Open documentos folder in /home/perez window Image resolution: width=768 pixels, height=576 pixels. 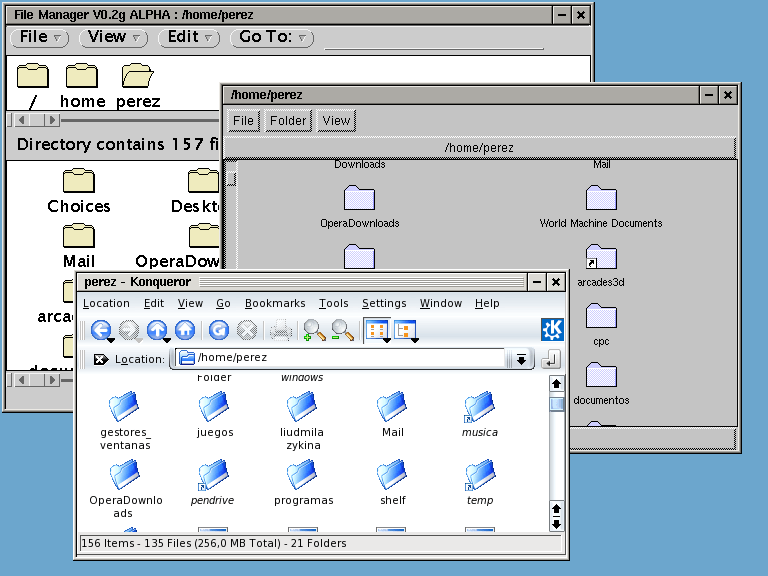601,383
